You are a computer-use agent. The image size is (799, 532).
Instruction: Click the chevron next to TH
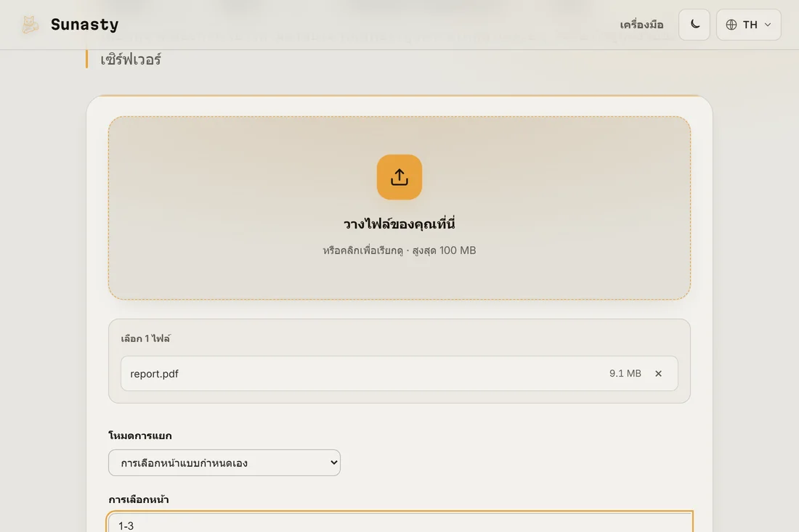tap(768, 25)
